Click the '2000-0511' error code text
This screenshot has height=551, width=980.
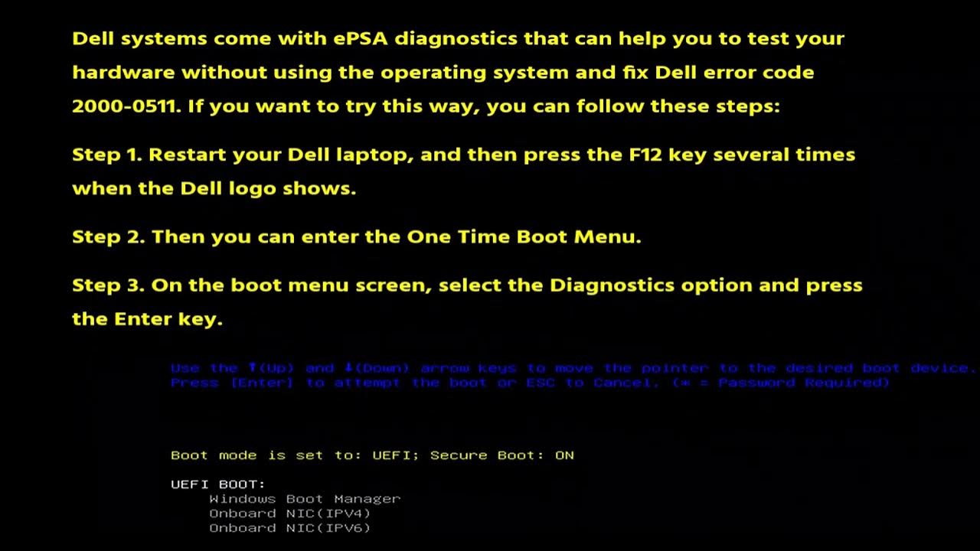tap(126, 106)
